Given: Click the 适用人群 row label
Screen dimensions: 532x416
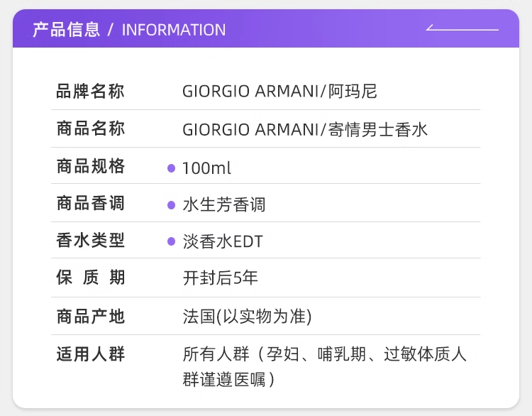Looking at the screenshot, I should click(x=91, y=354).
